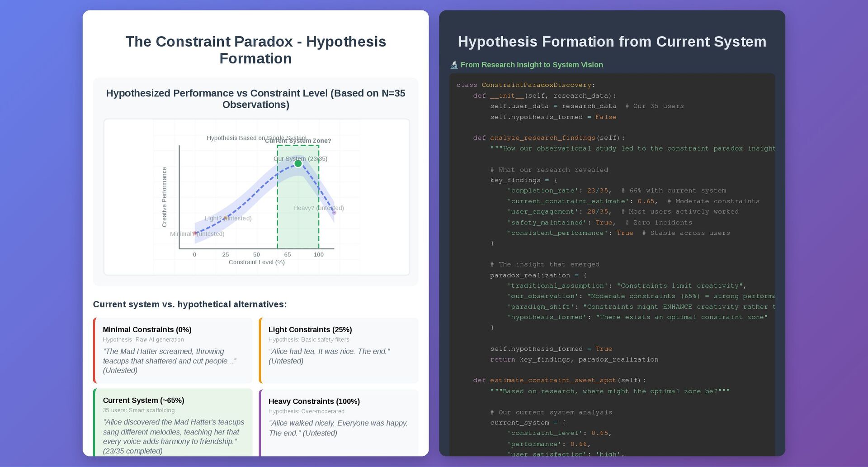The image size is (868, 467).
Task: Click the '25' tick on the x-axis
Action: pos(226,255)
